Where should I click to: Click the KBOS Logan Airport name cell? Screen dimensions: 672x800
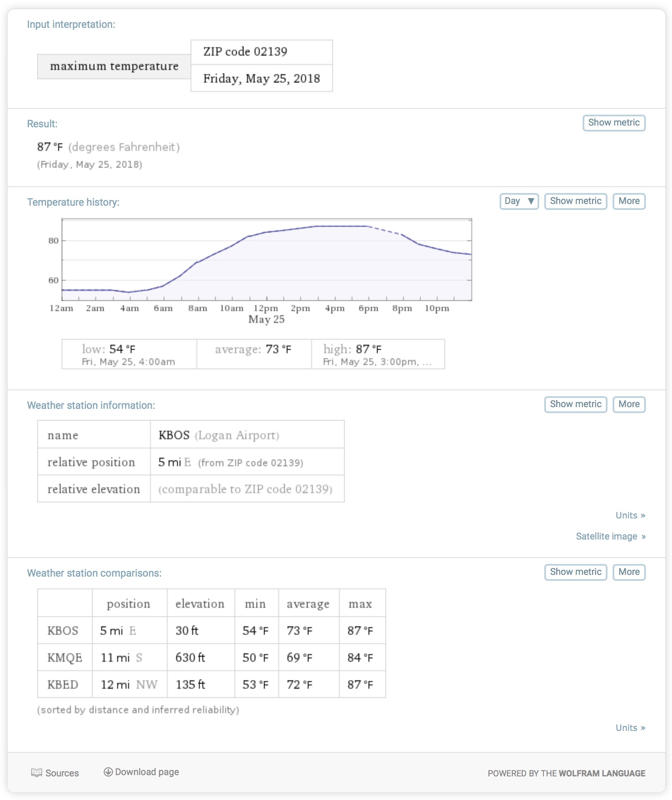[x=247, y=435]
